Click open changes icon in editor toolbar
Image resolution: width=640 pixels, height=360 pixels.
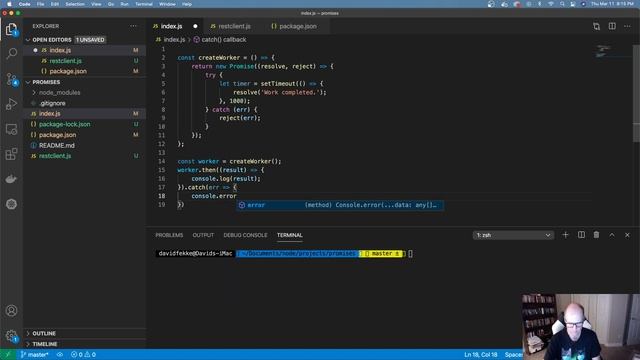click(x=596, y=26)
